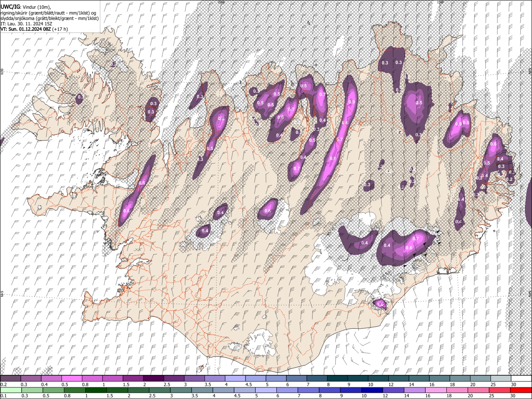Pick the upper-row swatch starting at 0.3
Image resolution: width=532 pixels, height=399 pixels.
[x=31, y=379]
